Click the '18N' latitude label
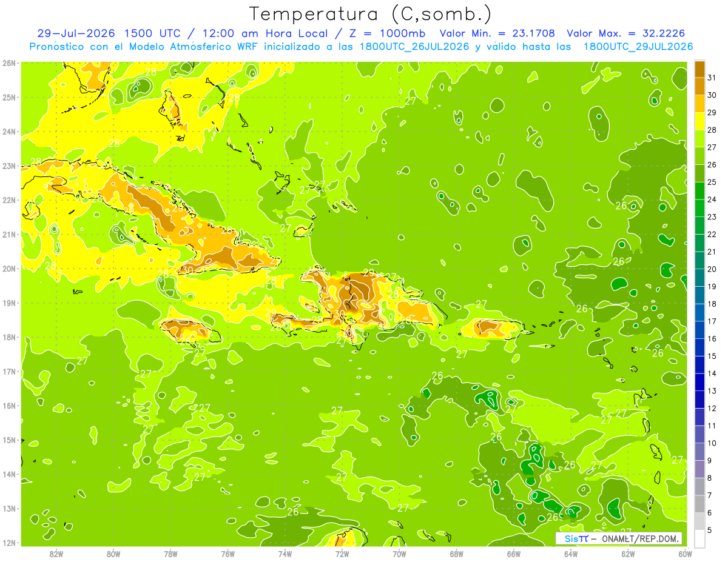Viewport: 728px width, 562px height. tap(8, 337)
